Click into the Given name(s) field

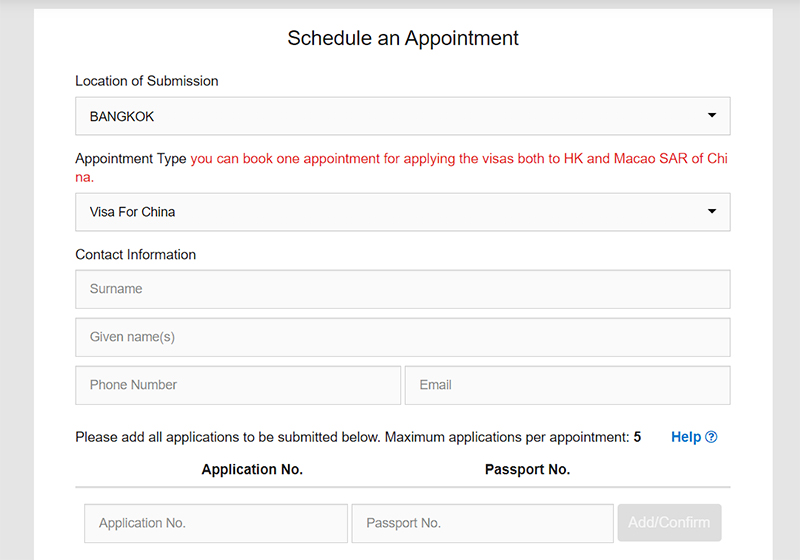point(403,337)
